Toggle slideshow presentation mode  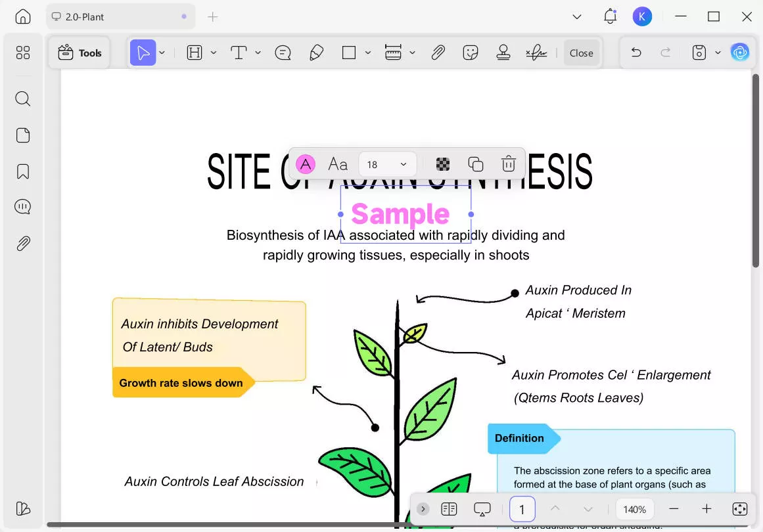pos(482,509)
